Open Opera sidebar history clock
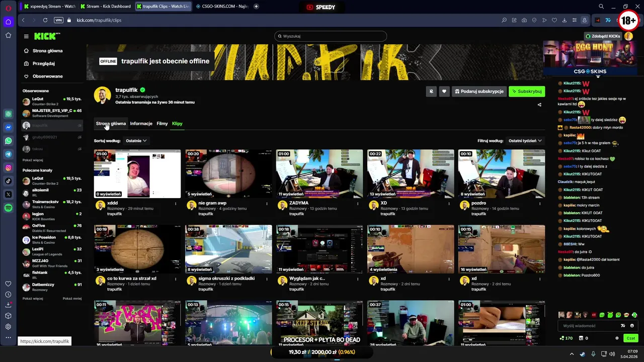Image resolution: width=644 pixels, height=362 pixels. pyautogui.click(x=8, y=295)
